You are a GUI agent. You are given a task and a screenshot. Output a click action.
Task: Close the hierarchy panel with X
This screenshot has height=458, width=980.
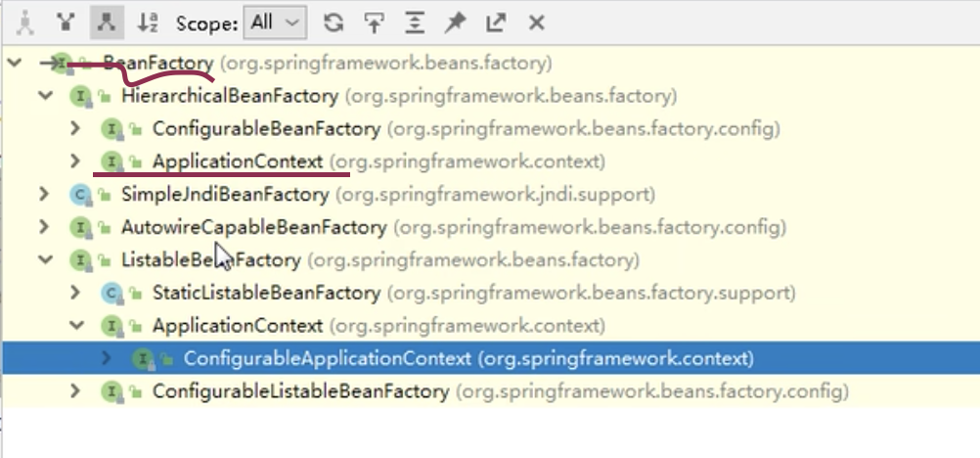[x=537, y=23]
